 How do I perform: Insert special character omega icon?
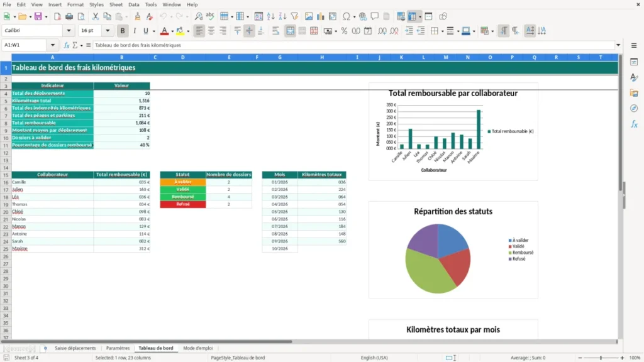[x=347, y=16]
